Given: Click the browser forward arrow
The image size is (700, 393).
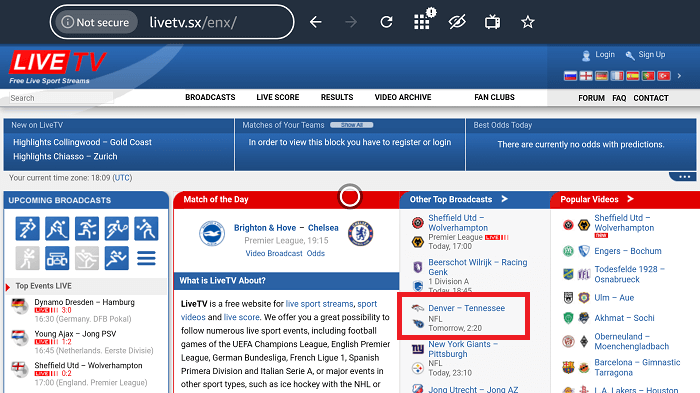Looking at the screenshot, I should pos(351,22).
